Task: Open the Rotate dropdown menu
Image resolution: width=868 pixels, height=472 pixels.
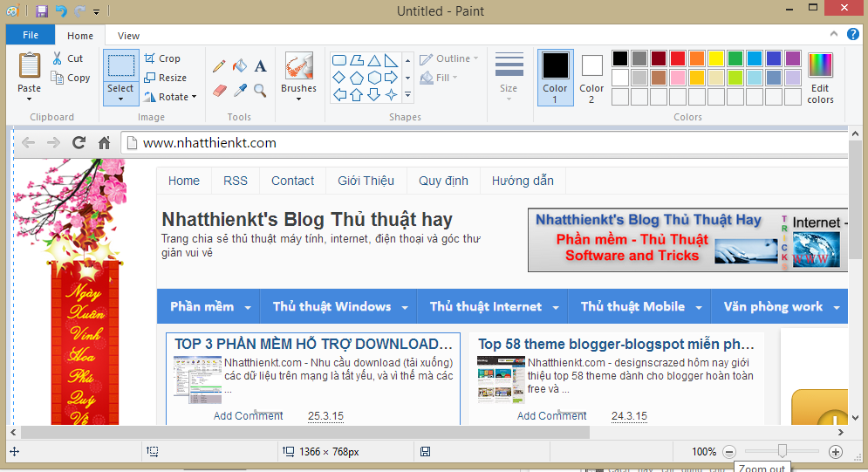Action: (170, 96)
